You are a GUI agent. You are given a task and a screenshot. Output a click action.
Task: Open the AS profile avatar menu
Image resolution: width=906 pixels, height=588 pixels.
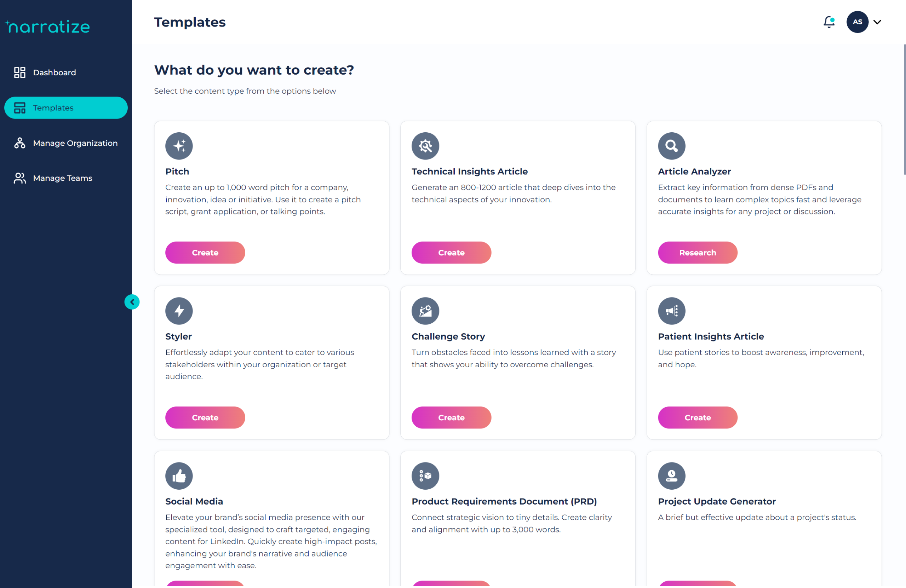coord(857,22)
